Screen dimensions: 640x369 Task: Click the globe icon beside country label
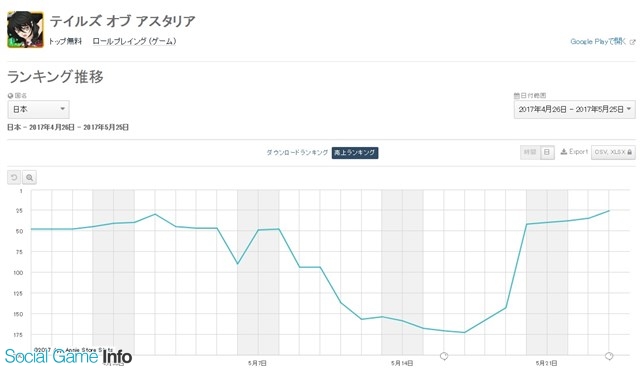coord(10,96)
